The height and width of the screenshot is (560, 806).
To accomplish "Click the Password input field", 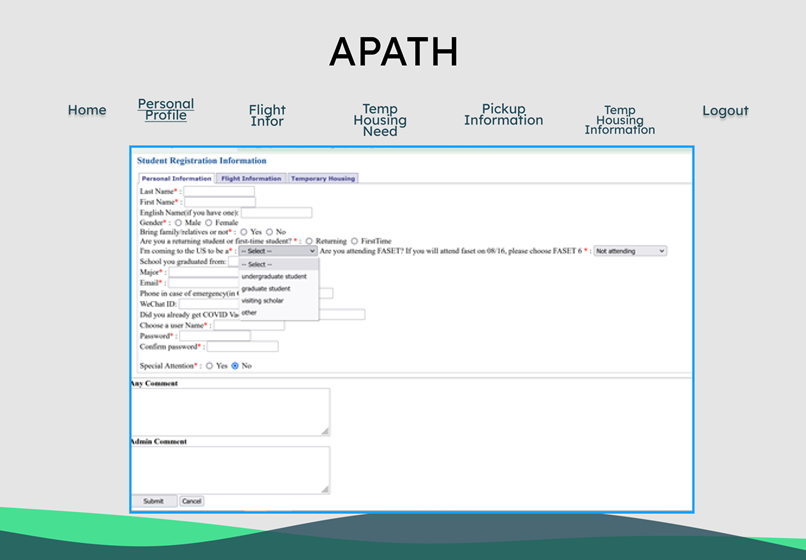I will point(215,336).
